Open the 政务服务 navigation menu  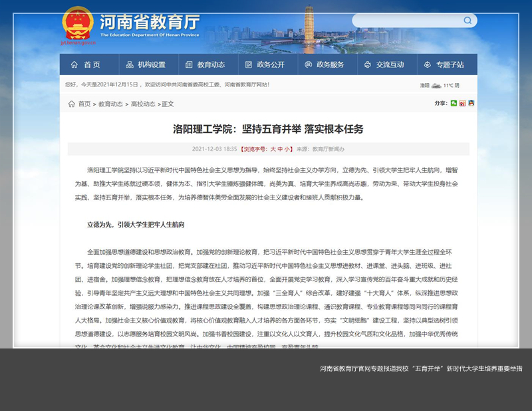click(324, 65)
